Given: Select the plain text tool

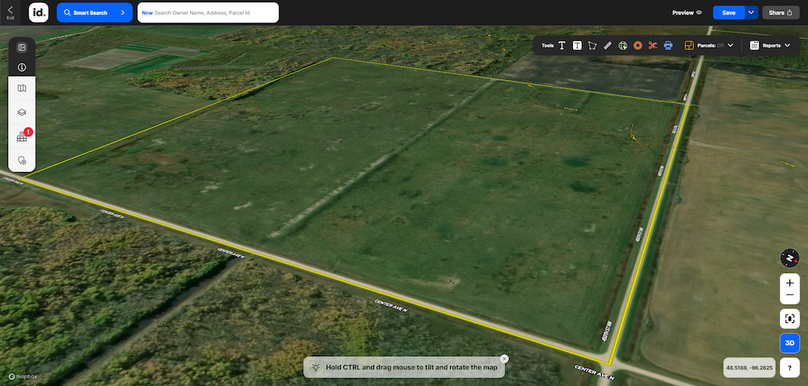Looking at the screenshot, I should (562, 45).
